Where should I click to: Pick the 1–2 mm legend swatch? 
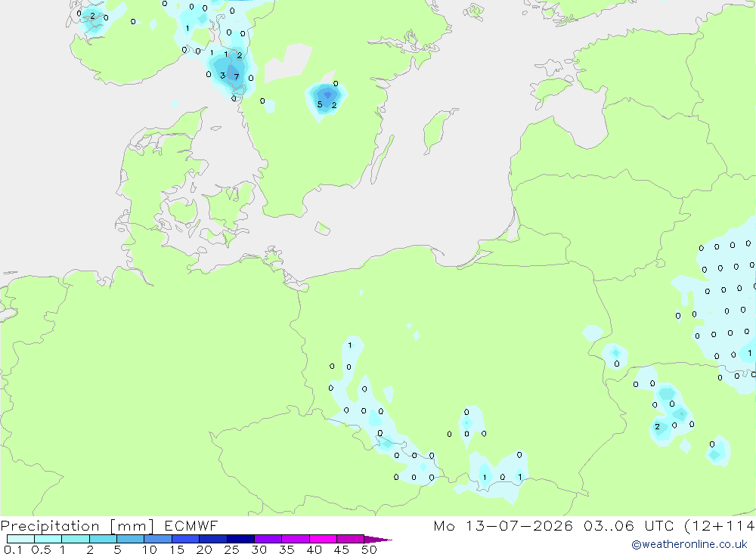coord(76,539)
